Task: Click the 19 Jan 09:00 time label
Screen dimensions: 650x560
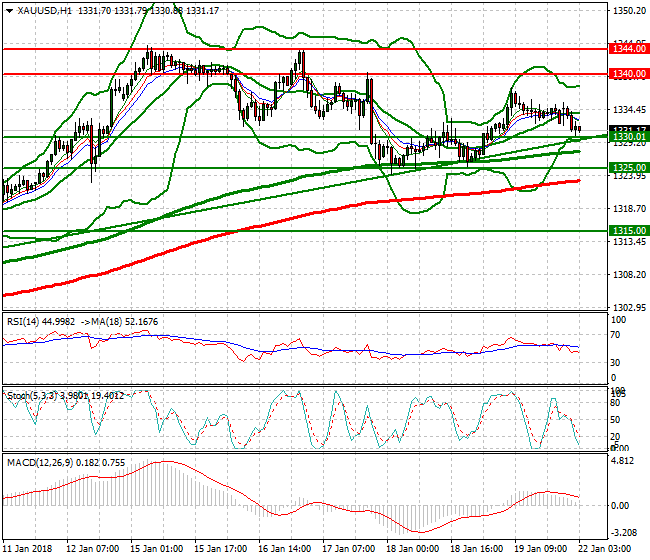Action: (541, 548)
